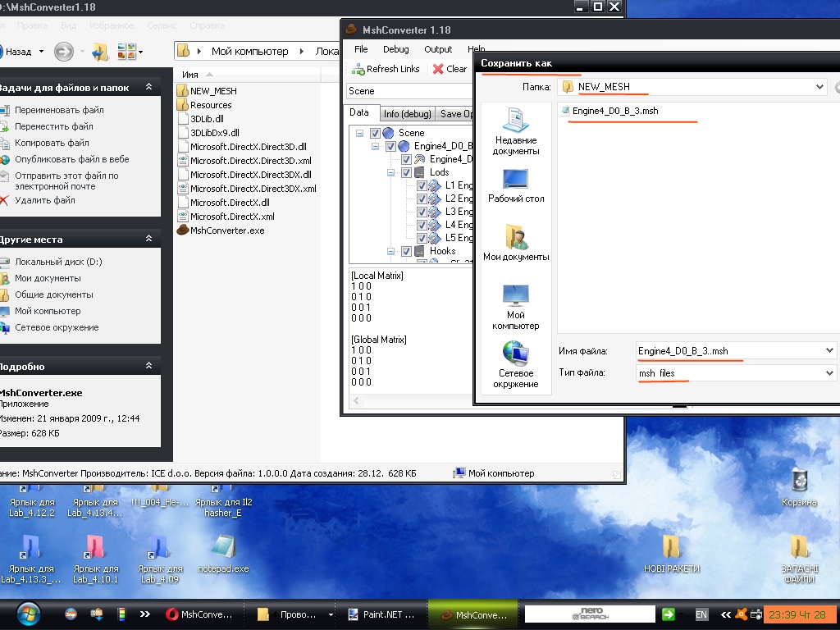Screen dimensions: 840x630
Task: Collapse the Hooks tree node
Action: 390,251
